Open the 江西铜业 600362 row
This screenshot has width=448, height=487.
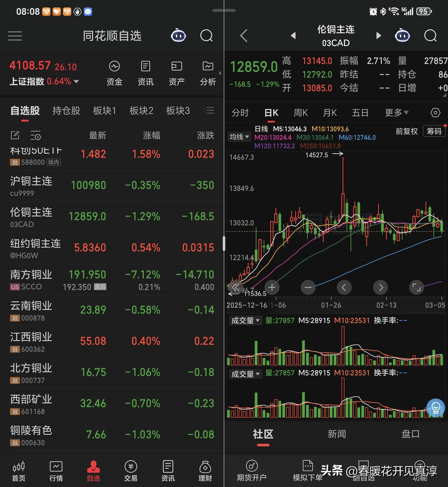(112, 342)
